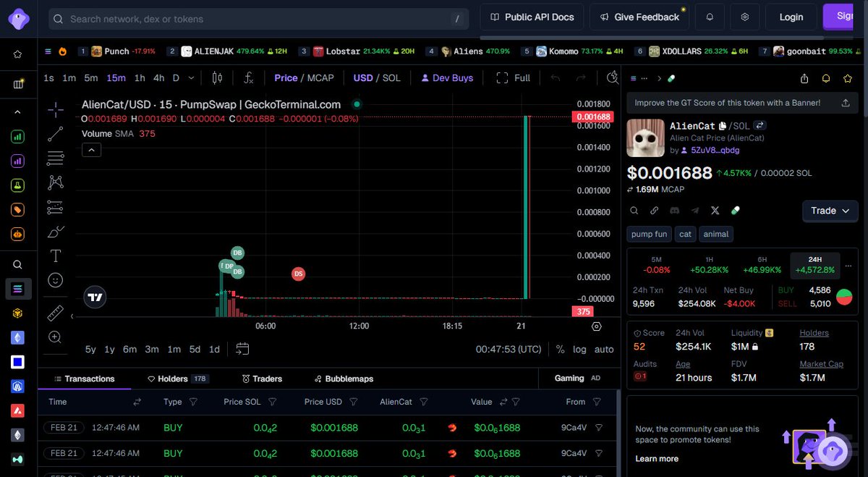Open the search icon in left sidebar

click(x=17, y=265)
